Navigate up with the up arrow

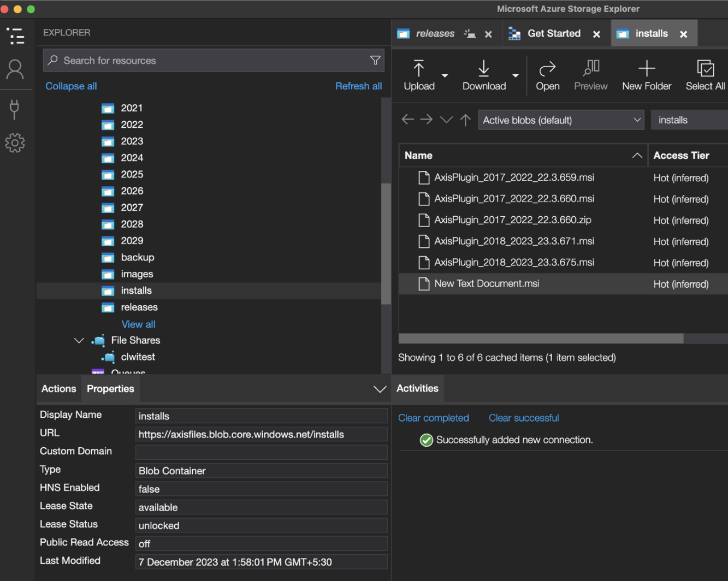tap(465, 120)
